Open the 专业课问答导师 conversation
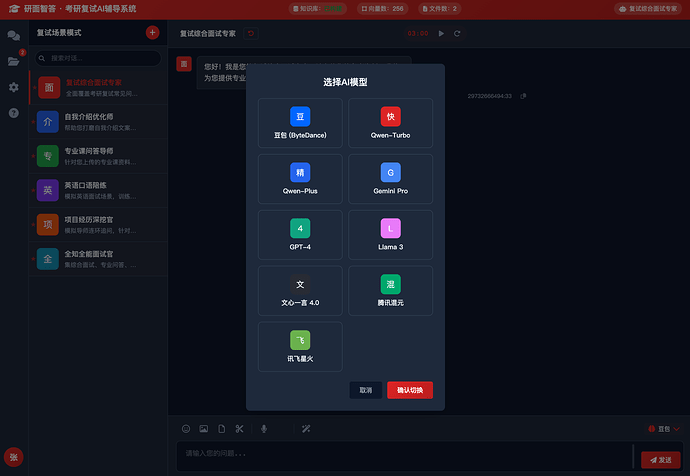The height and width of the screenshot is (476, 690). click(98, 156)
